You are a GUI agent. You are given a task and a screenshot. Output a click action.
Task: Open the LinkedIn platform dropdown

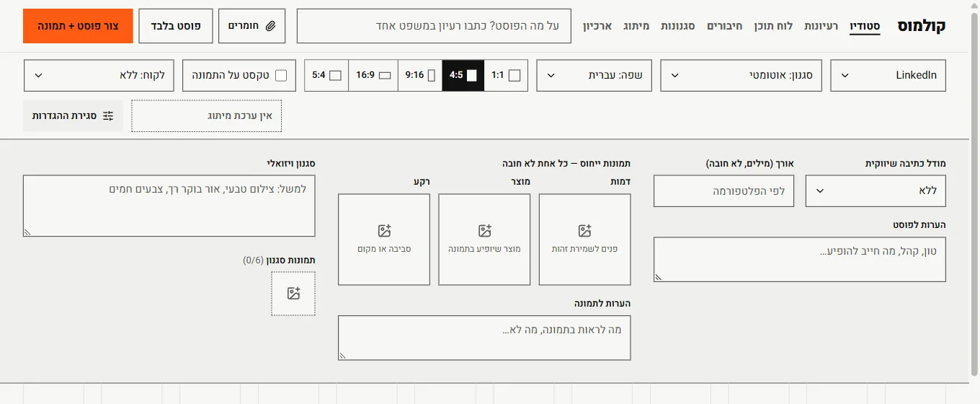pyautogui.click(x=888, y=75)
